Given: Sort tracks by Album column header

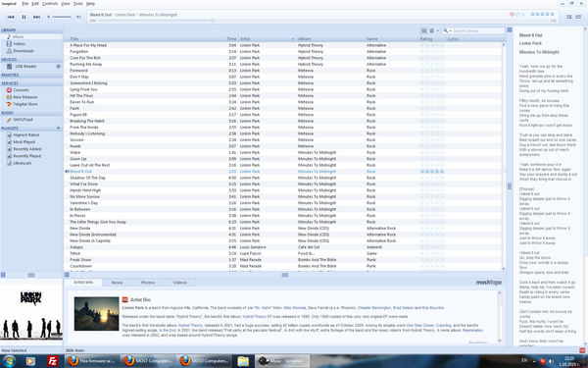Looking at the screenshot, I should [330, 38].
